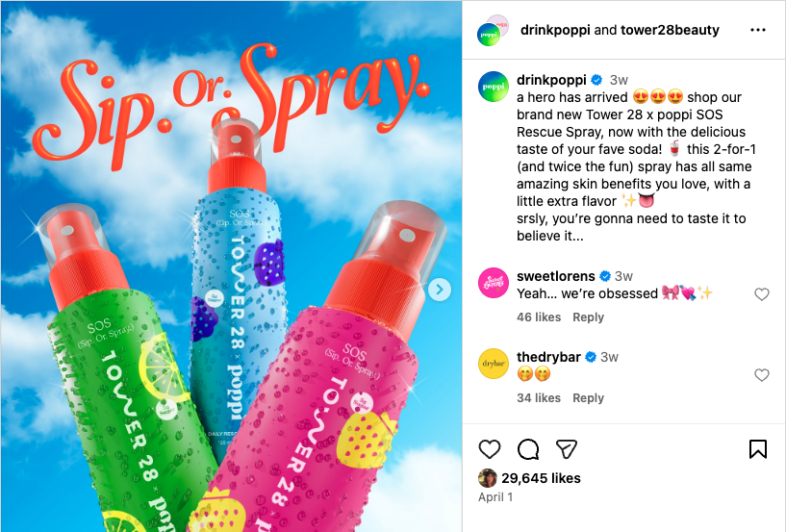
Task: Like the post with heart icon
Action: [490, 448]
